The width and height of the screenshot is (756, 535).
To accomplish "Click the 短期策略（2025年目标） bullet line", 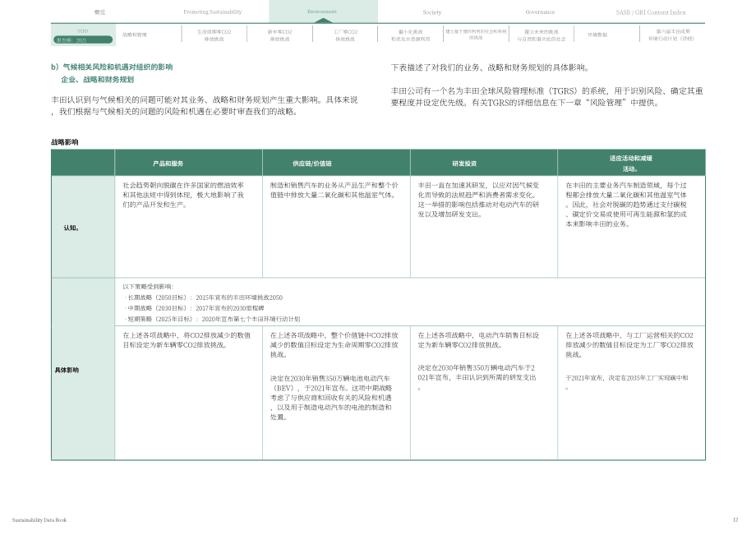I will (x=212, y=319).
